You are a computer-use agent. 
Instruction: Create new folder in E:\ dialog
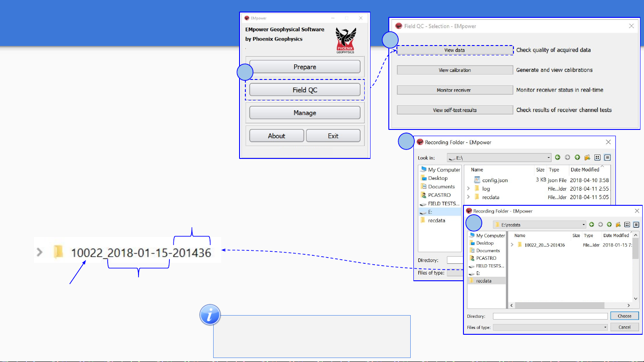[588, 158]
